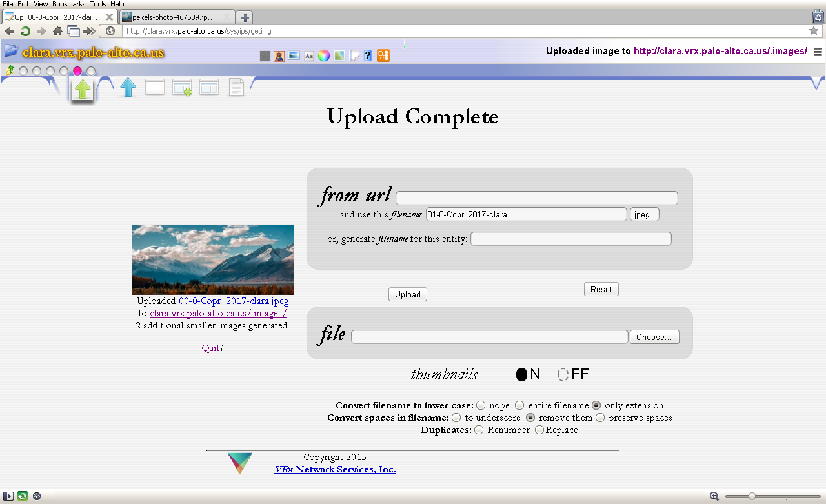826x504 pixels.
Task: Open the hamburger menu at top right
Action: pyautogui.click(x=818, y=52)
